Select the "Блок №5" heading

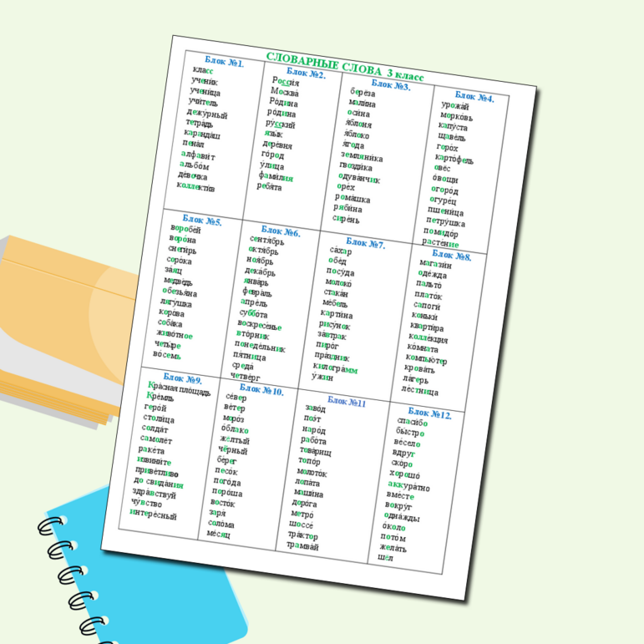[x=201, y=221]
